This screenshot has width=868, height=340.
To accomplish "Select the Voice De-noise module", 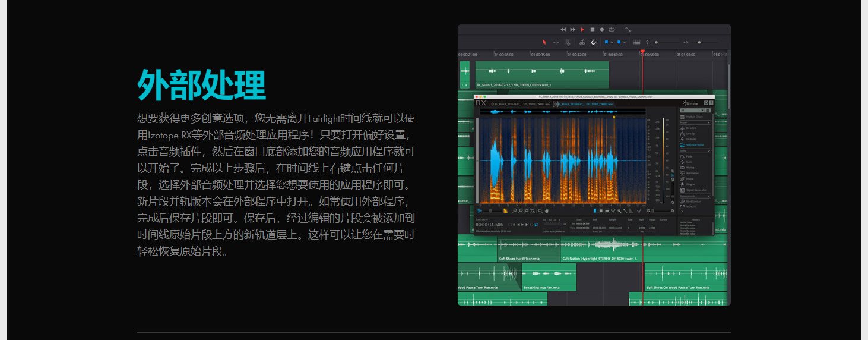I will [x=693, y=144].
